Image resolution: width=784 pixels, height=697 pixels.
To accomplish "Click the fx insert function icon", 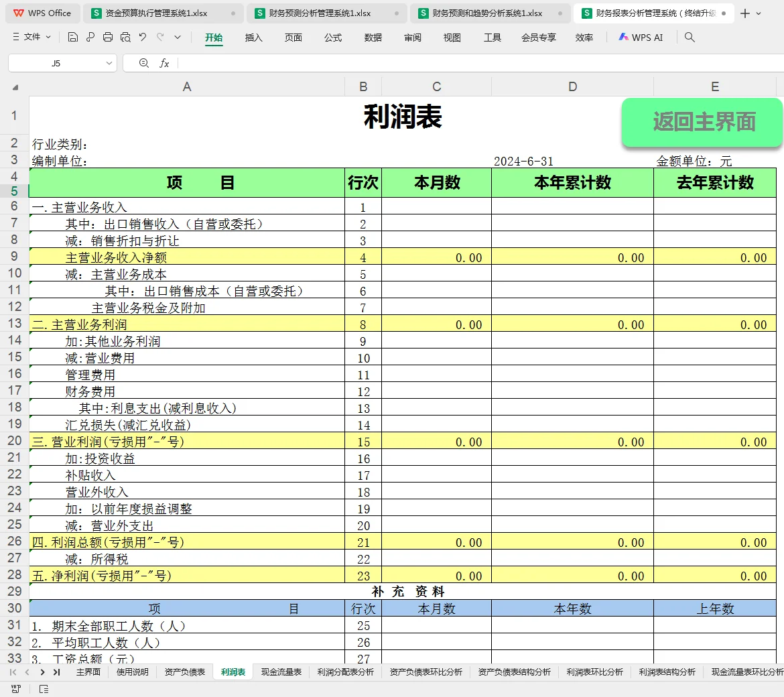I will 164,64.
